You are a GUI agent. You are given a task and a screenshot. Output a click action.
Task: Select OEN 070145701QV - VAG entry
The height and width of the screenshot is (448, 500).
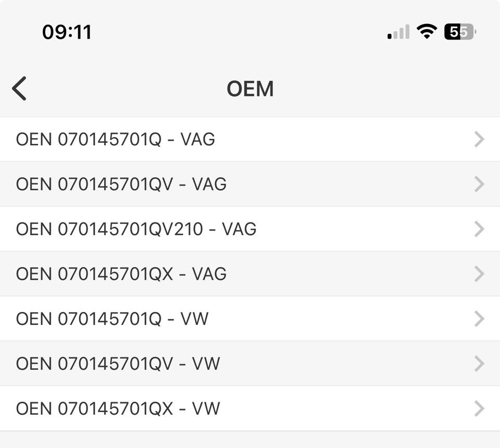pos(250,184)
